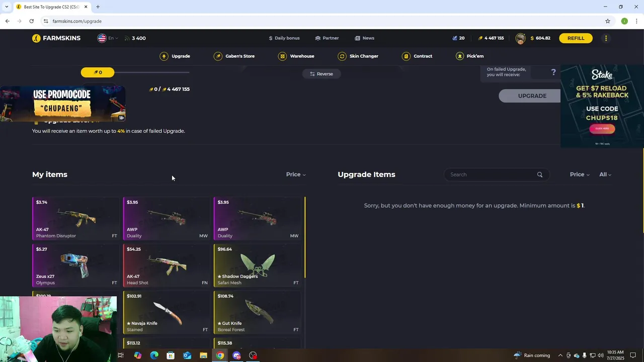Bookmark this page with the star icon
644x362 pixels.
click(x=608, y=21)
